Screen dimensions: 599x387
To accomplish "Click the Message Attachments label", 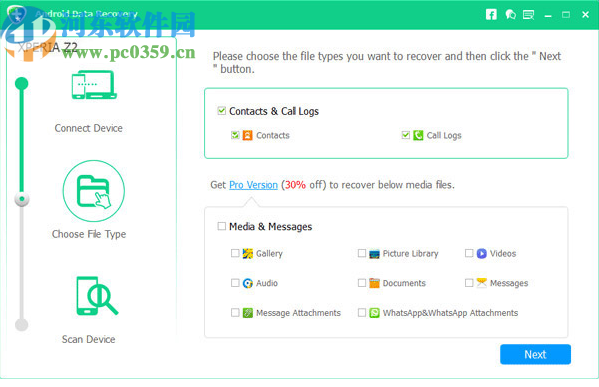I will coord(298,313).
